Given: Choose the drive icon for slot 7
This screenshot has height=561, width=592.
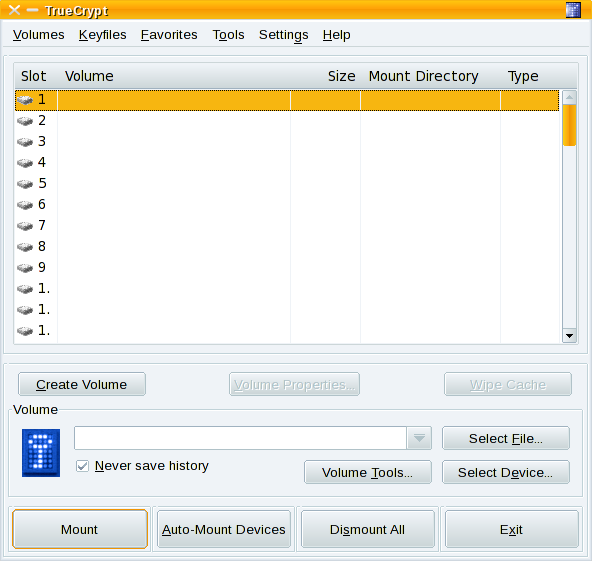Looking at the screenshot, I should click(25, 226).
